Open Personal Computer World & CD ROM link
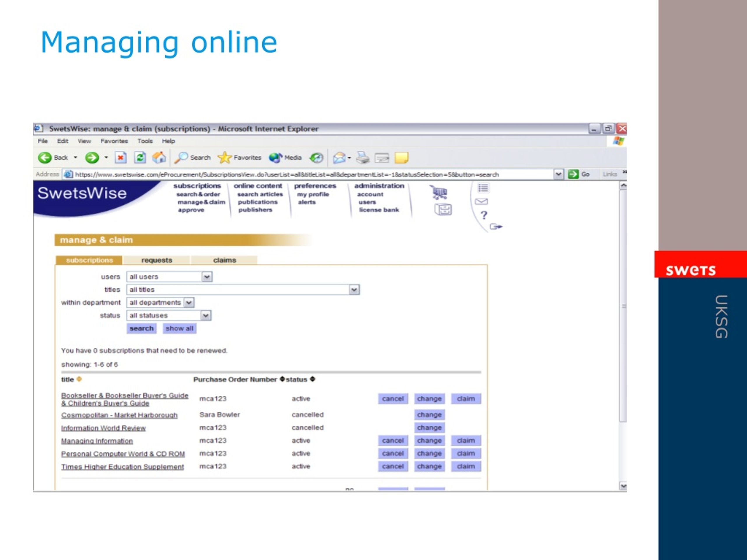Viewport: 747px width, 560px height. pyautogui.click(x=123, y=454)
